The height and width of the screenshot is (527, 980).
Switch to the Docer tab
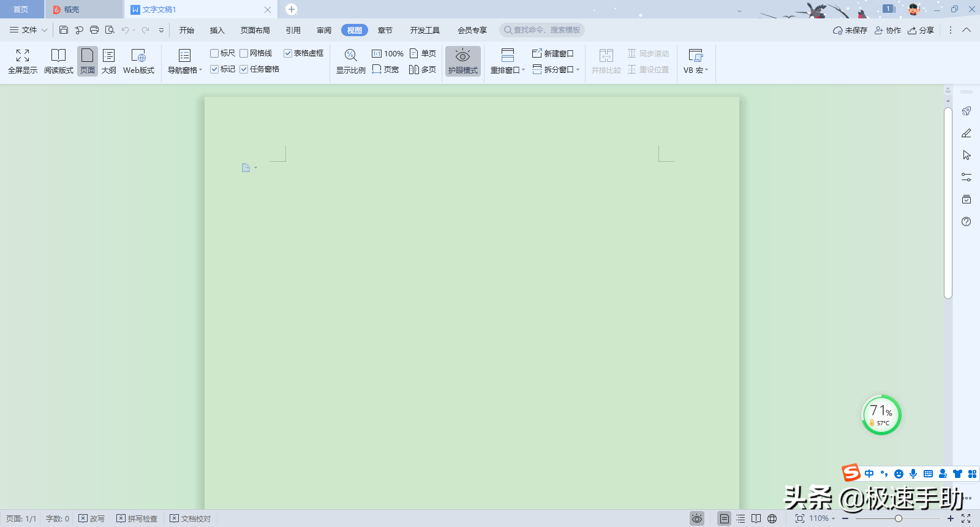pos(84,9)
